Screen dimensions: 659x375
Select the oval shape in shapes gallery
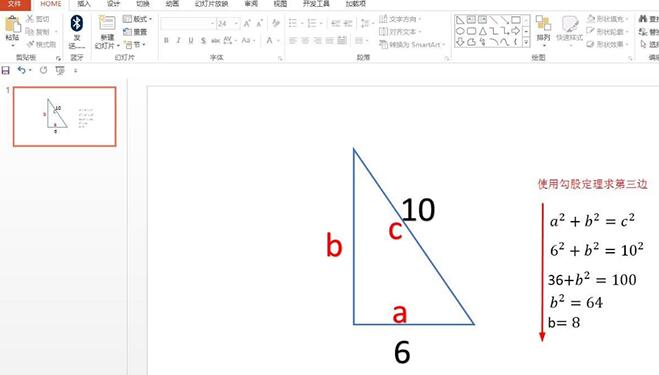coord(460,31)
